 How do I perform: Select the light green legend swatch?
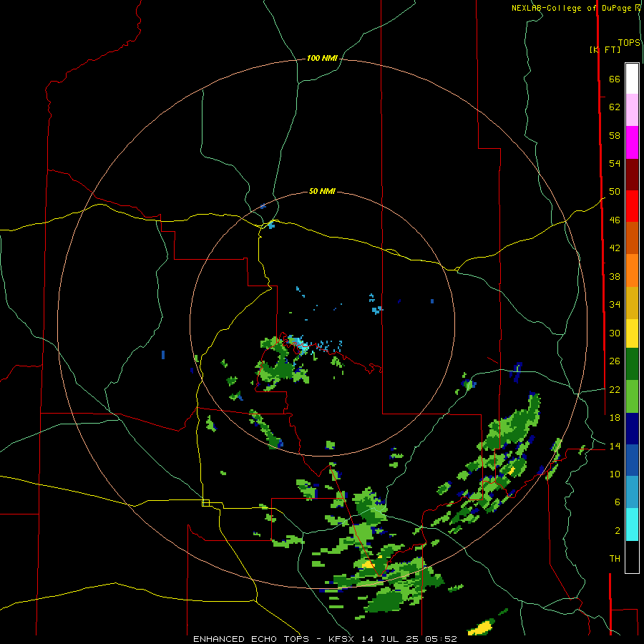(632, 396)
